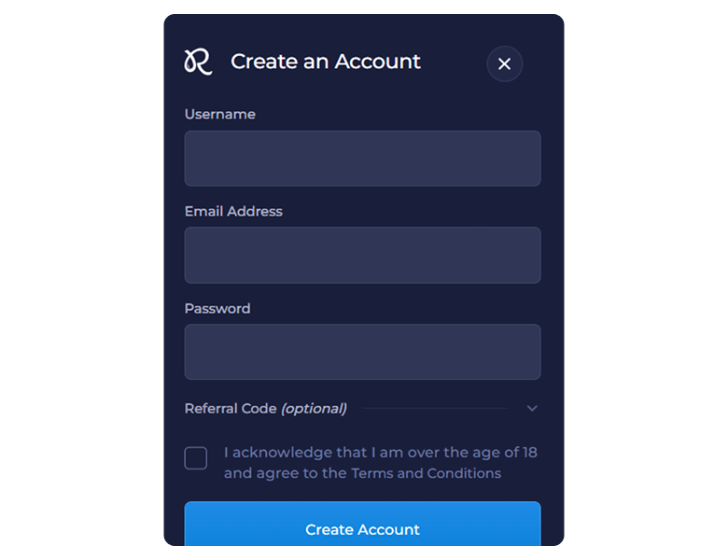Screen dimensions: 728x560
Task: Select the Password input box
Action: 362,352
